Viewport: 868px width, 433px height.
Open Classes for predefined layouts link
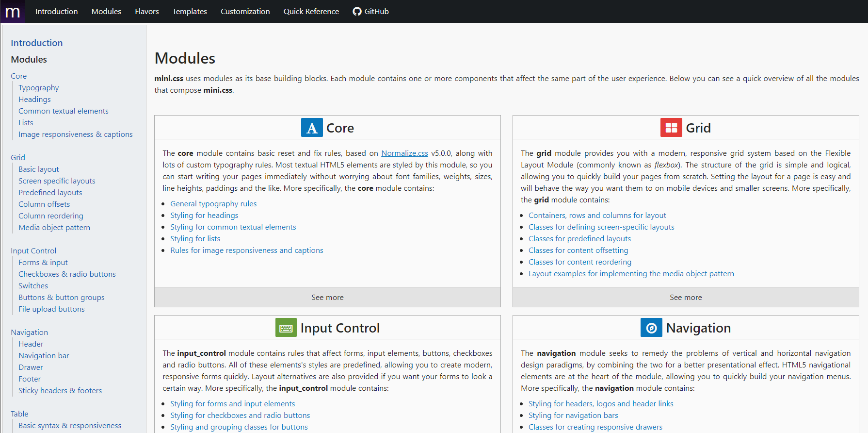pos(579,239)
